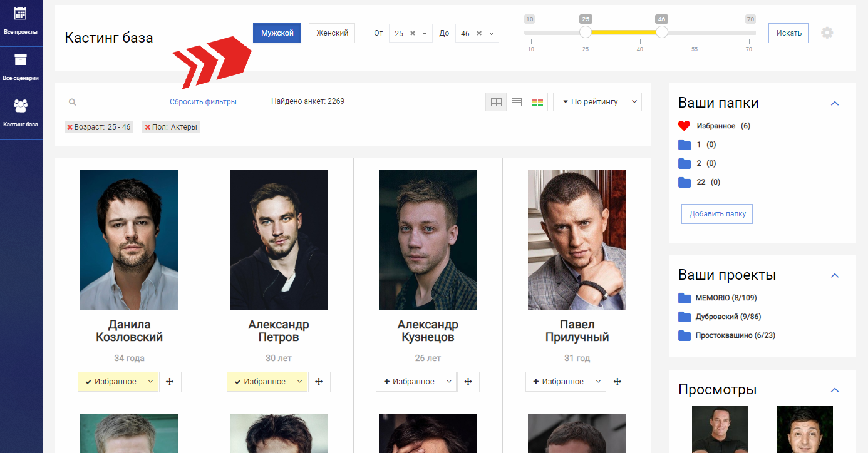Switch to colored tile view
868x453 pixels.
[537, 102]
